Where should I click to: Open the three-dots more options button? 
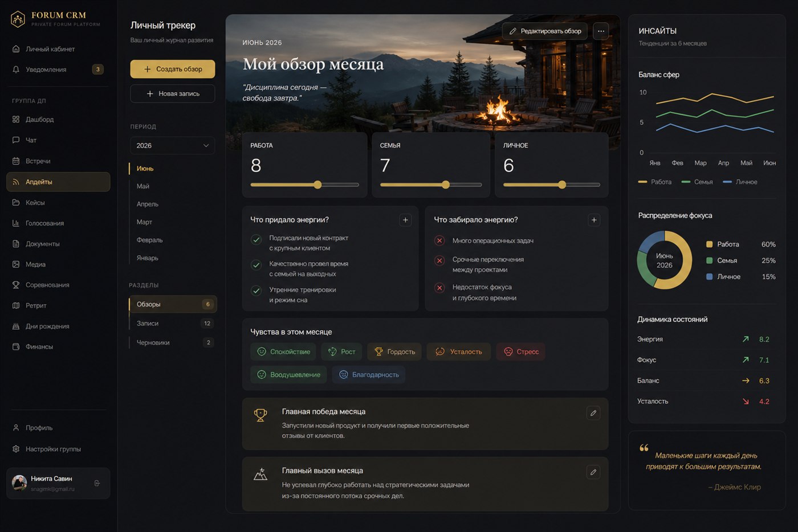601,31
